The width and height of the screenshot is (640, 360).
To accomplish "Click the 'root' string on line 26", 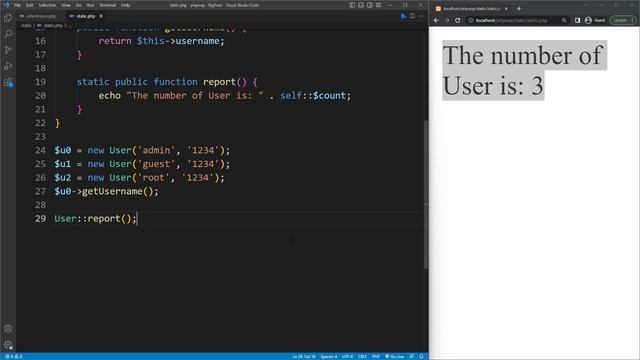I will (x=153, y=178).
